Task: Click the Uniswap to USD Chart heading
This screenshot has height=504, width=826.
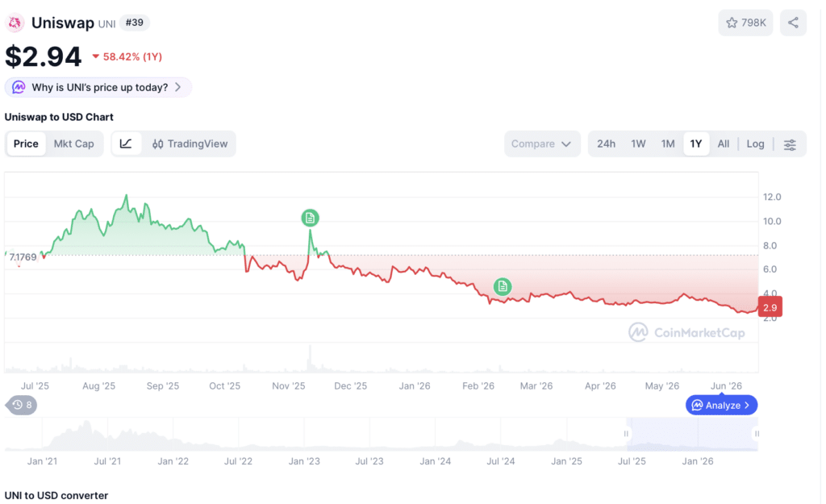Action: pyautogui.click(x=59, y=117)
